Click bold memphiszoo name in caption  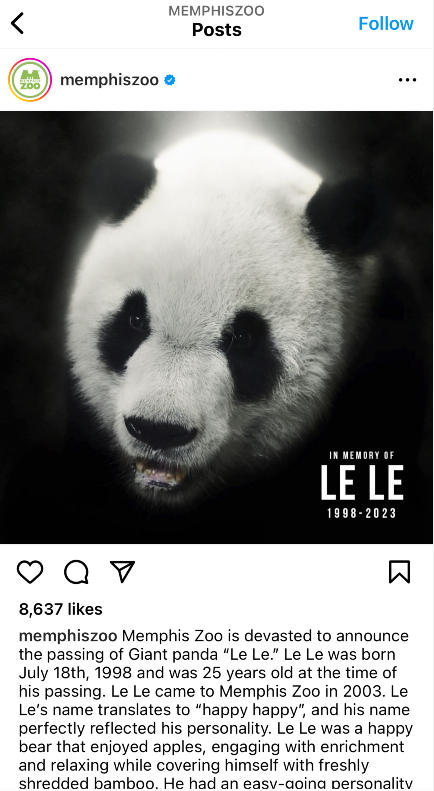tap(68, 636)
